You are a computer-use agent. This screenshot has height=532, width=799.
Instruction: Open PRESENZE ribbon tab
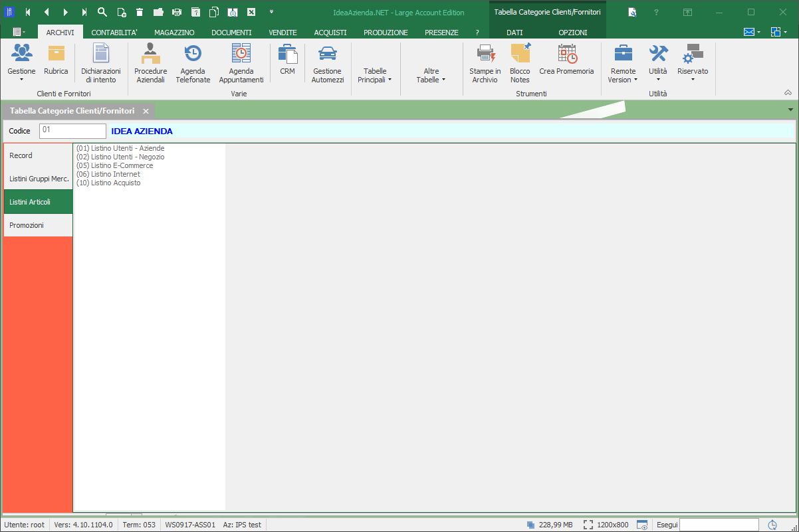click(441, 32)
